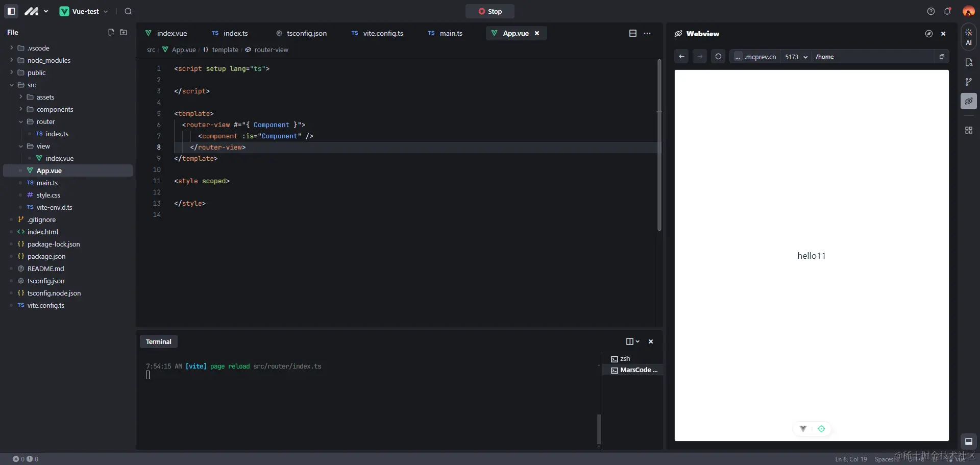Toggle the Webview panel icon in right sidebar
The height and width of the screenshot is (465, 980).
(x=969, y=101)
